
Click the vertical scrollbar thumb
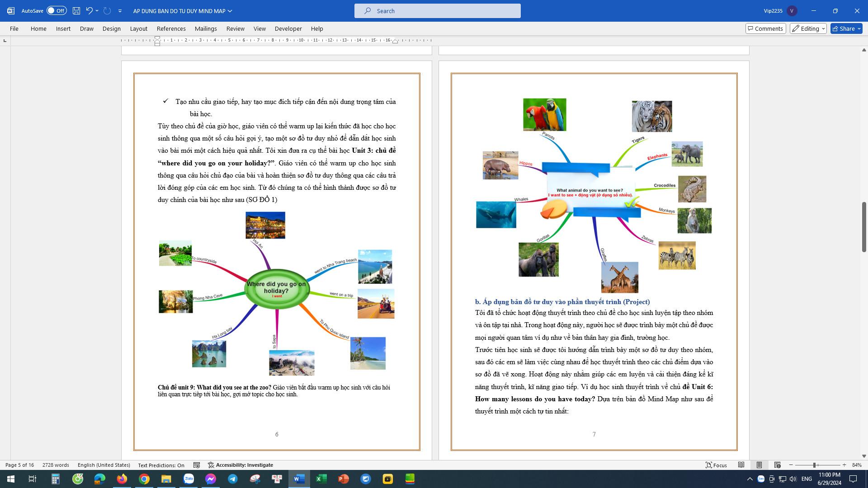click(x=864, y=227)
